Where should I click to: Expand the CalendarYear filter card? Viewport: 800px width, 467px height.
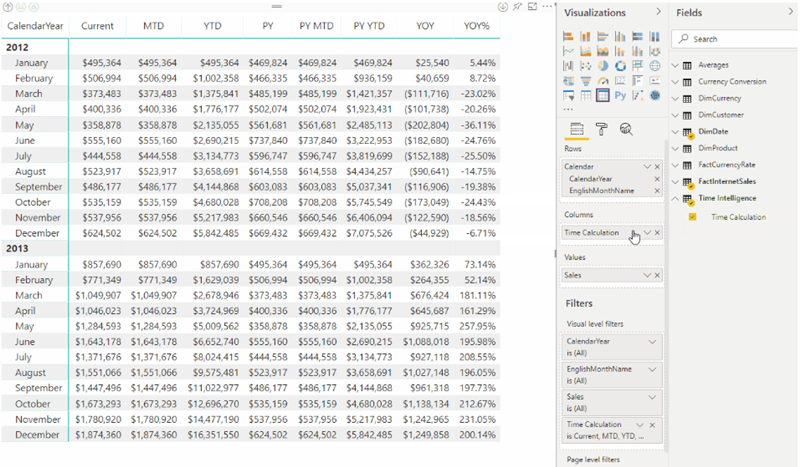[652, 342]
